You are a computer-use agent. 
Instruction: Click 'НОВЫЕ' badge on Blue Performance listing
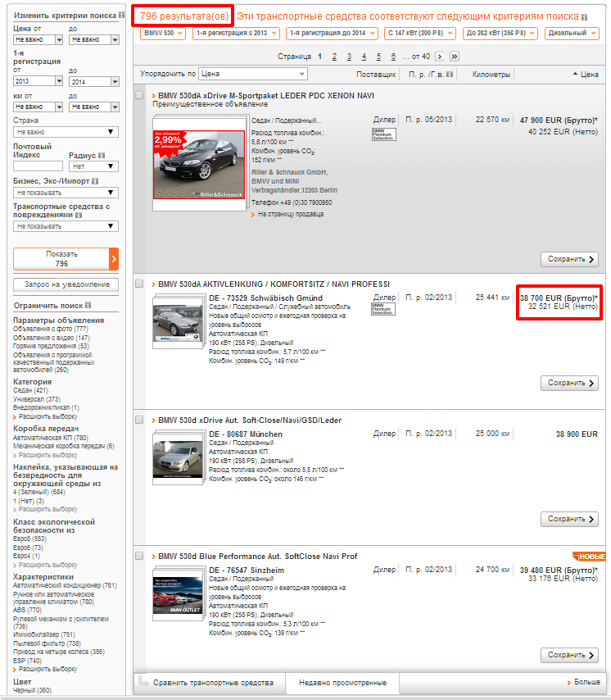point(589,557)
